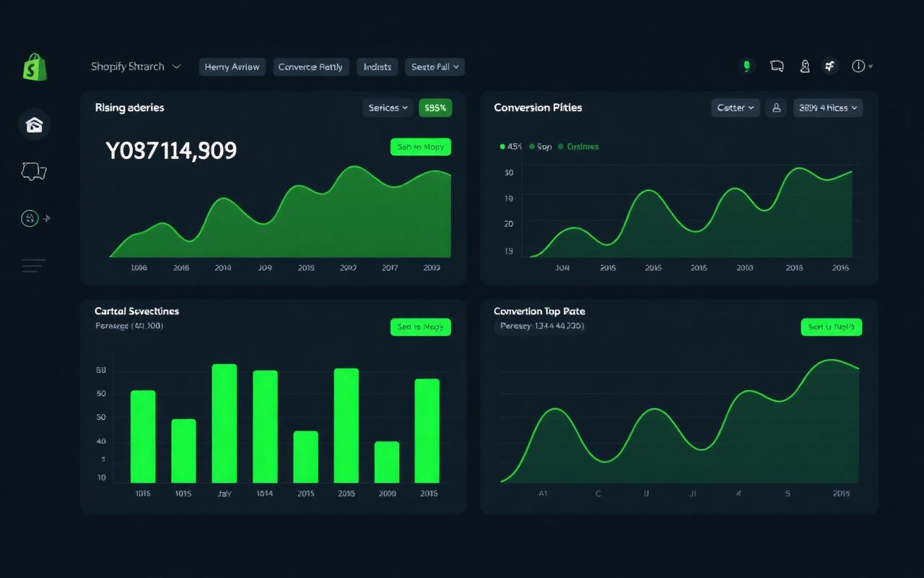
Task: Toggle the Cntimes legend series
Action: pyautogui.click(x=579, y=147)
